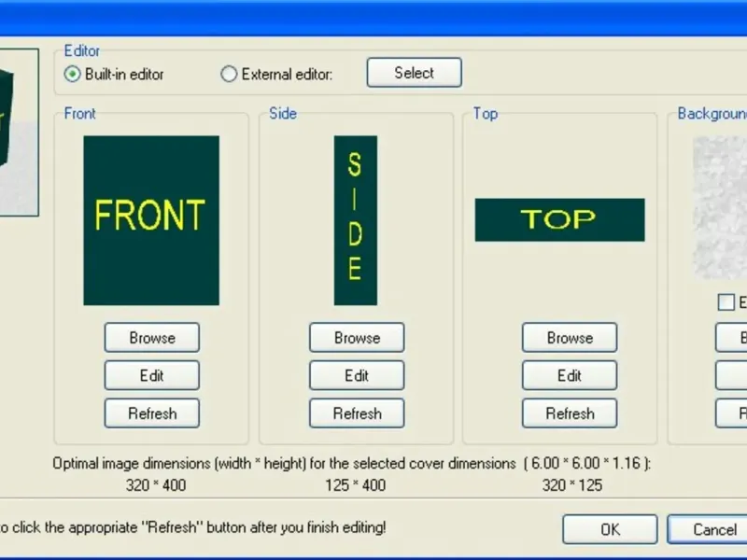Browse for a Side image

[x=357, y=338]
